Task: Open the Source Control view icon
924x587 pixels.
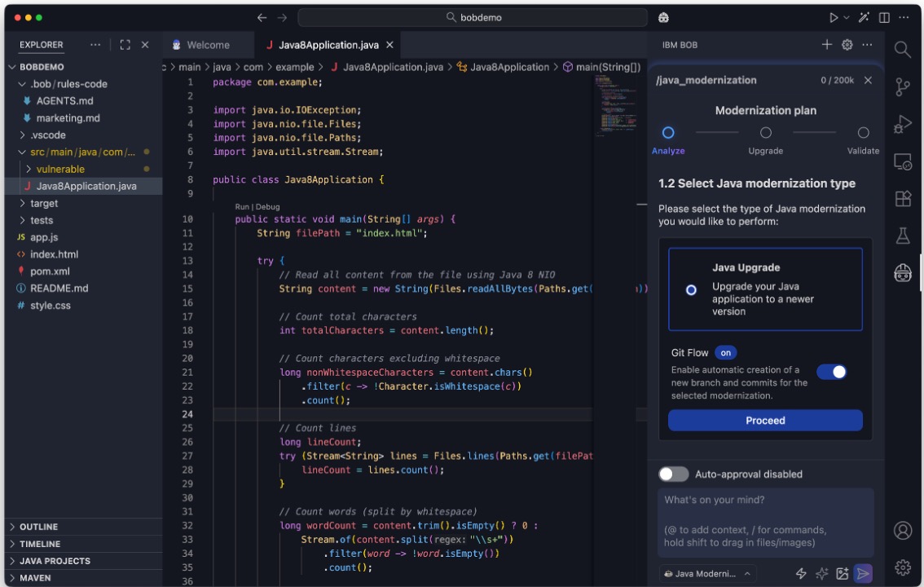Action: (902, 86)
